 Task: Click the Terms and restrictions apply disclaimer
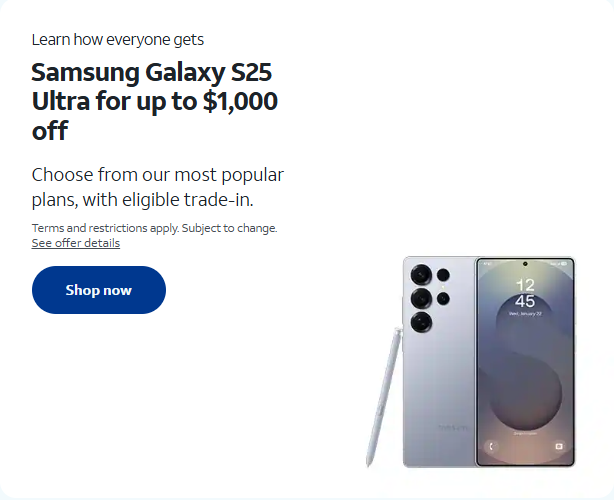(154, 228)
